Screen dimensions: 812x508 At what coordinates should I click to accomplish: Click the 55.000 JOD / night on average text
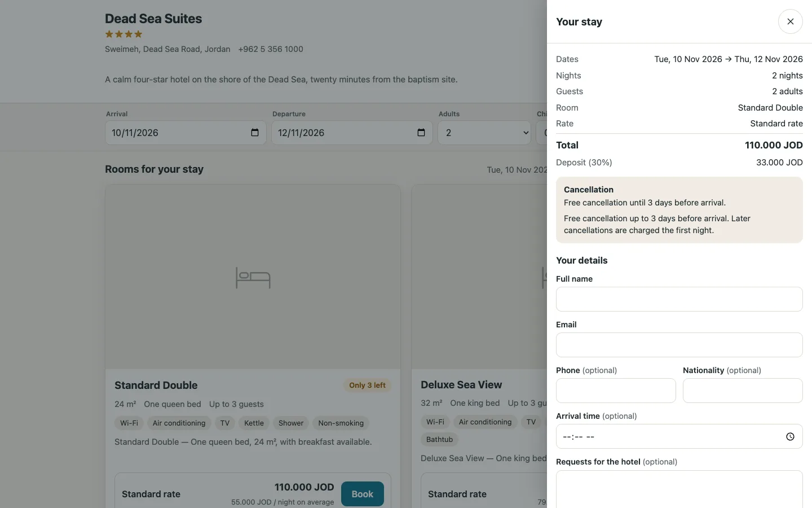283,502
